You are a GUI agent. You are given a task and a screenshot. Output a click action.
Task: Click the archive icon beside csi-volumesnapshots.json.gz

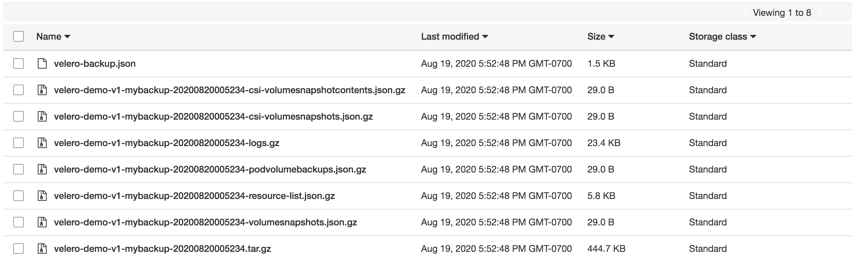click(x=42, y=116)
